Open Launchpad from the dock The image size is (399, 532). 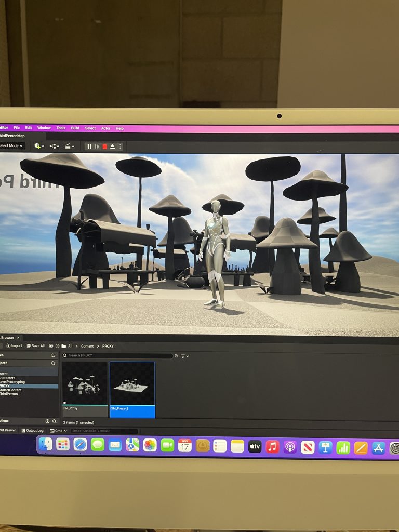pos(63,444)
